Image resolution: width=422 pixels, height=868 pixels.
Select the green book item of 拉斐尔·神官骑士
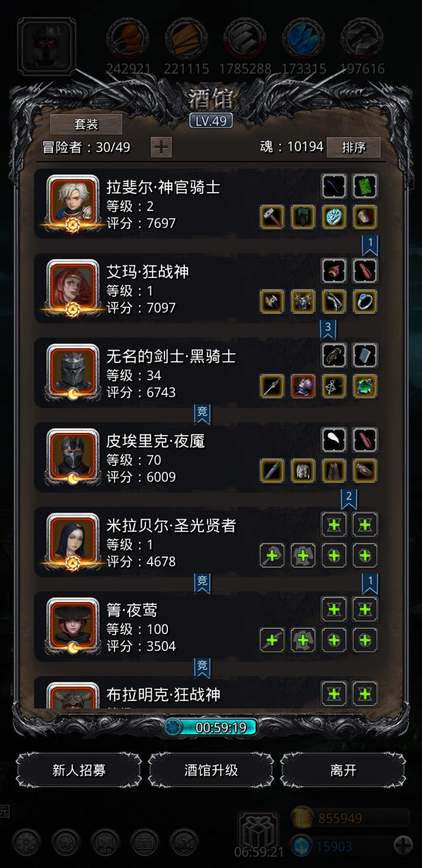click(365, 186)
